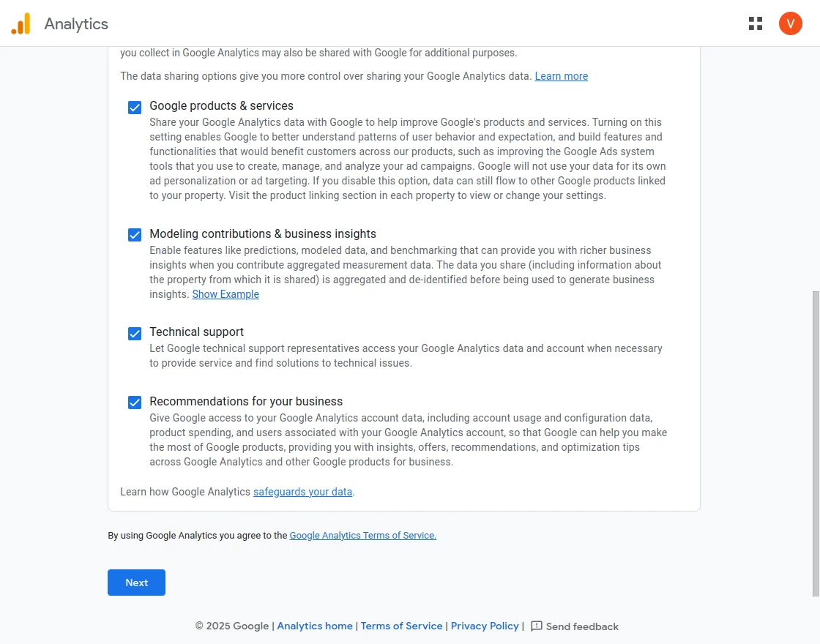Open the account avatar with letter V

791,23
